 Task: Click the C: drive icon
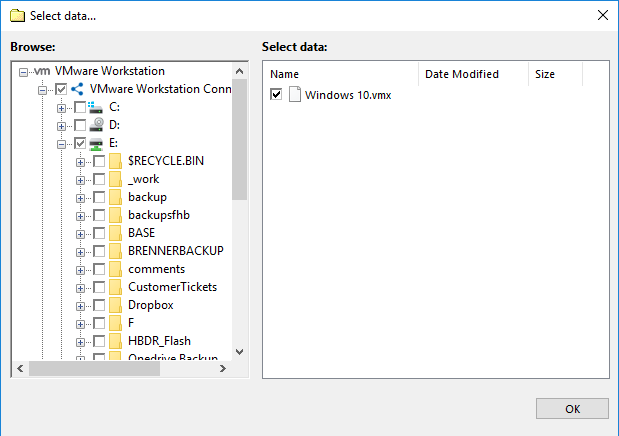tap(95, 107)
